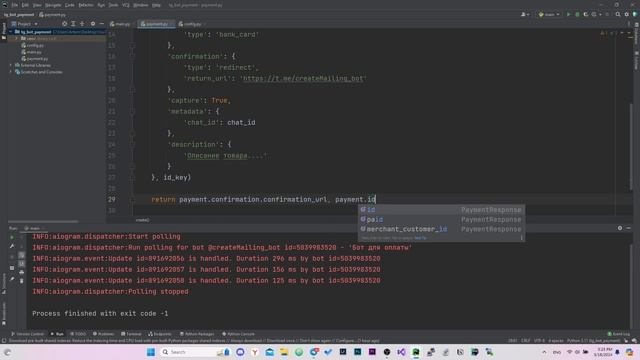Open Python Console tool window
This screenshot has width=640, height=360.
click(x=238, y=334)
